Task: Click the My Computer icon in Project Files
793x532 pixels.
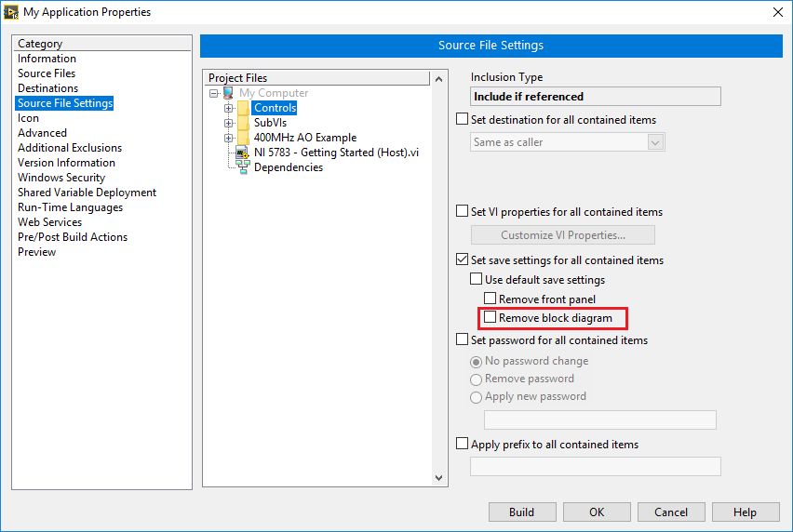Action: [228, 93]
